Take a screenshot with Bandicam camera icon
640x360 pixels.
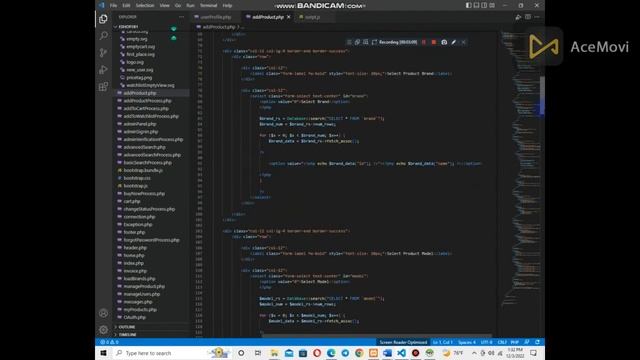[444, 42]
